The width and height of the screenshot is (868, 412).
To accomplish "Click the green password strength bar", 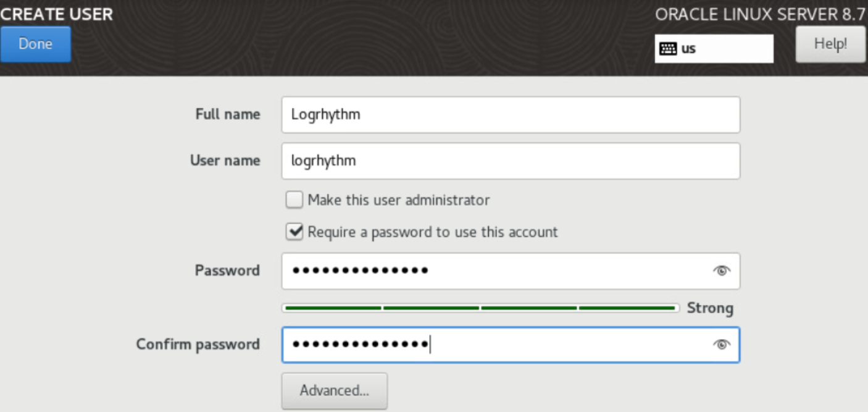I will [480, 308].
